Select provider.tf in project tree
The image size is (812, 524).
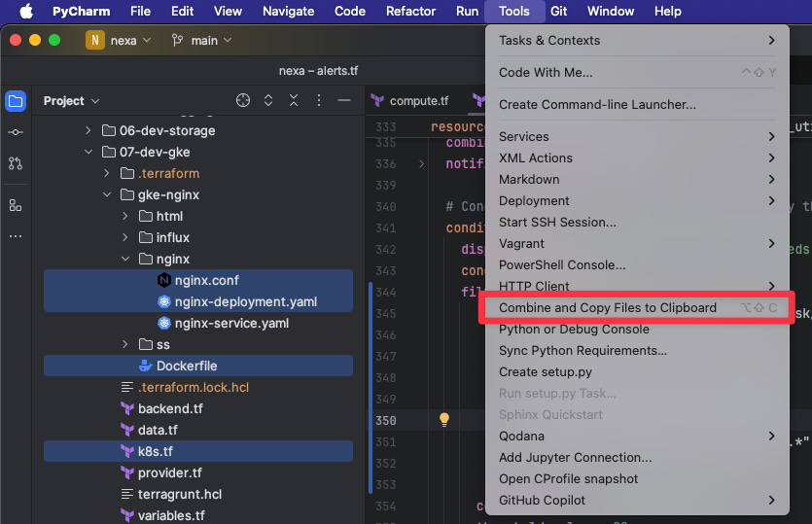(x=198, y=472)
